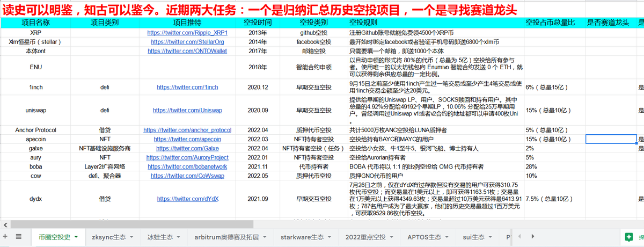Switch to the APTOS生态 sheet tab
Image resolution: width=644 pixels, height=247 pixels.
[424, 237]
